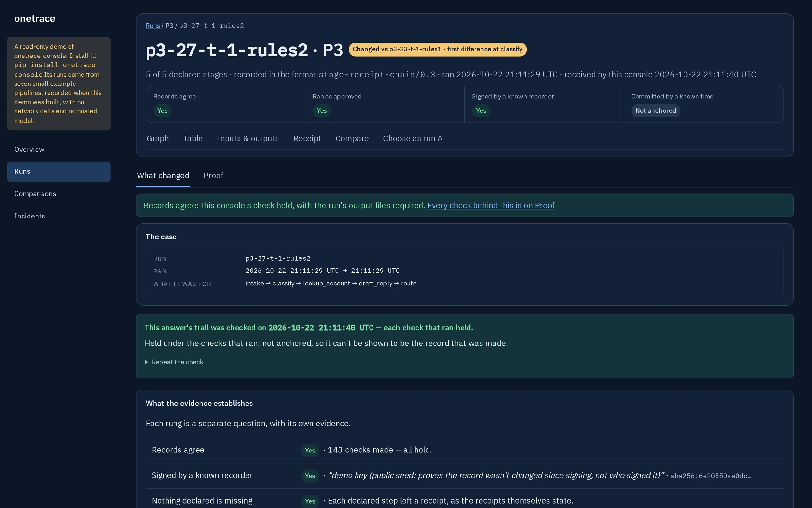Click the Records agree rung row label
Image resolution: width=812 pixels, height=508 pixels.
(x=178, y=450)
